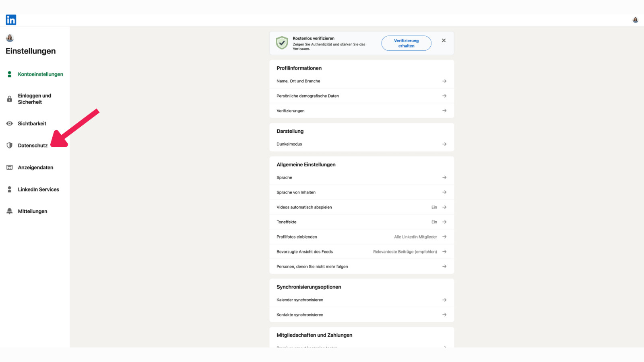Viewport: 644px width, 362px height.
Task: Click the Verifizierung erhalten button
Action: click(406, 43)
